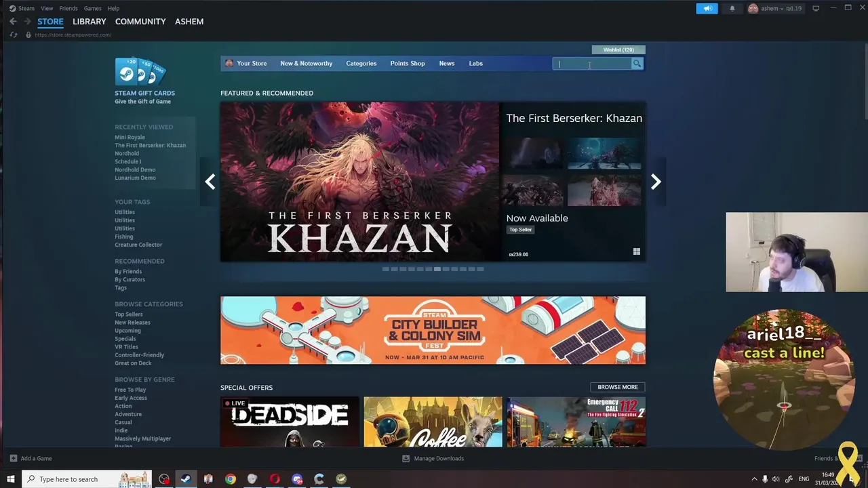
Task: Click the store search field
Action: [592, 64]
